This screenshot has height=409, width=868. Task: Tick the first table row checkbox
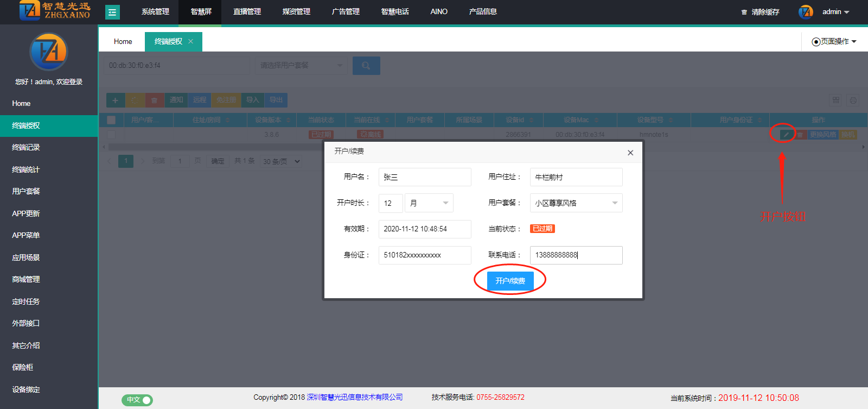111,134
